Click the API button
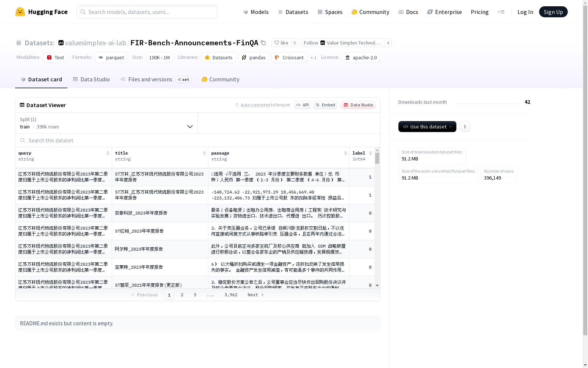The width and height of the screenshot is (588, 368). pos(302,105)
